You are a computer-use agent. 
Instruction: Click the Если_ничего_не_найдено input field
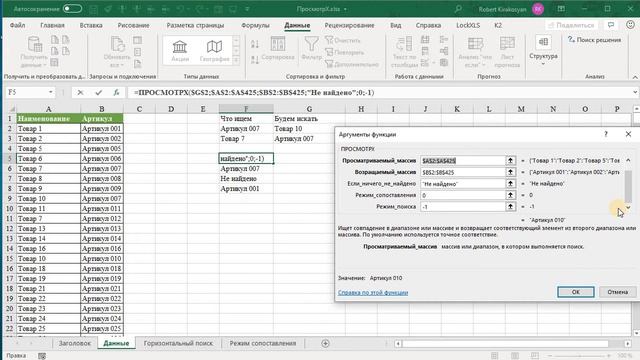click(463, 184)
